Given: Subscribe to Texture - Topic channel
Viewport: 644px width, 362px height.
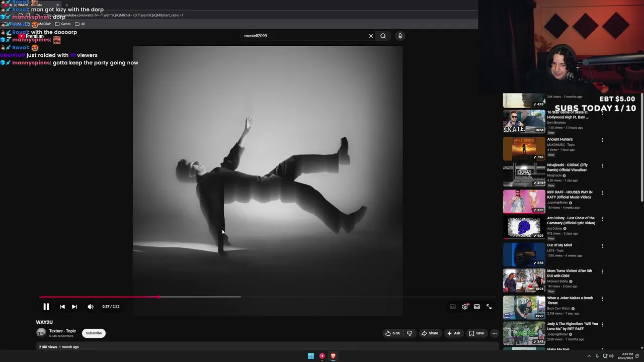Looking at the screenshot, I should (94, 333).
